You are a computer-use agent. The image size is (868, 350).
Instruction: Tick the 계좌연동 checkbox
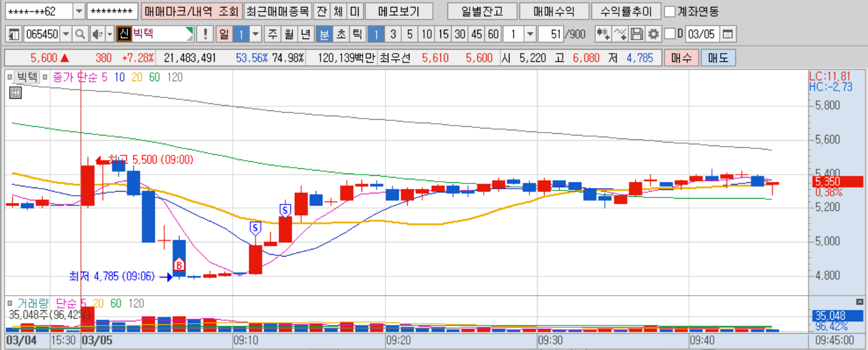coord(670,11)
